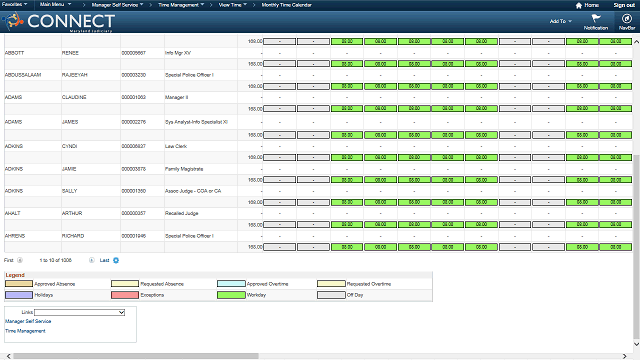Click the Exceptions legend swatch

(125, 295)
